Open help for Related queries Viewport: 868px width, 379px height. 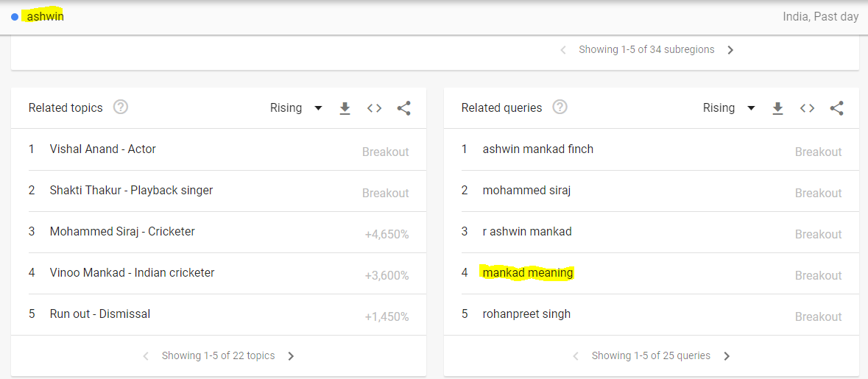[560, 107]
